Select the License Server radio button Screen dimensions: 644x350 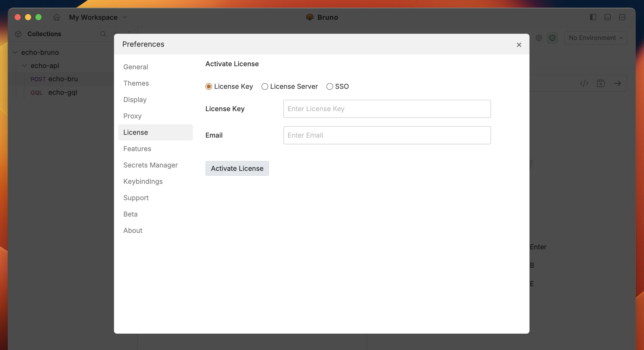[x=265, y=86]
